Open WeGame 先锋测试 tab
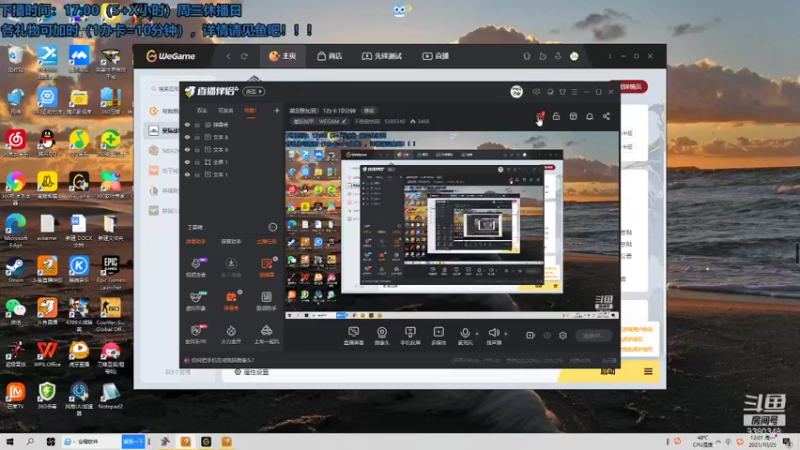The width and height of the screenshot is (800, 450). 382,56
